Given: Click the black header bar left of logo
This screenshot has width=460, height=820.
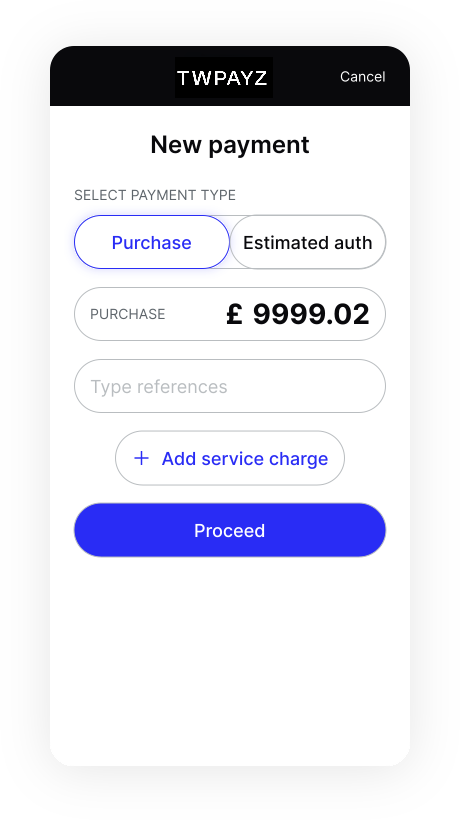Looking at the screenshot, I should coord(112,77).
